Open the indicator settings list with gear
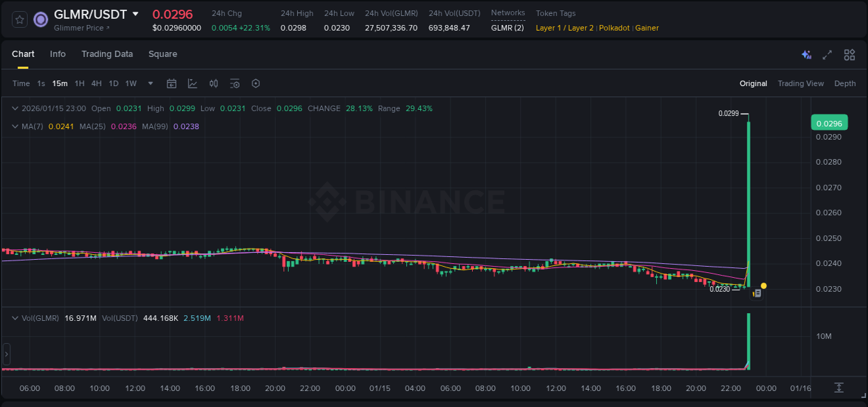Image resolution: width=868 pixels, height=407 pixels. click(x=235, y=83)
